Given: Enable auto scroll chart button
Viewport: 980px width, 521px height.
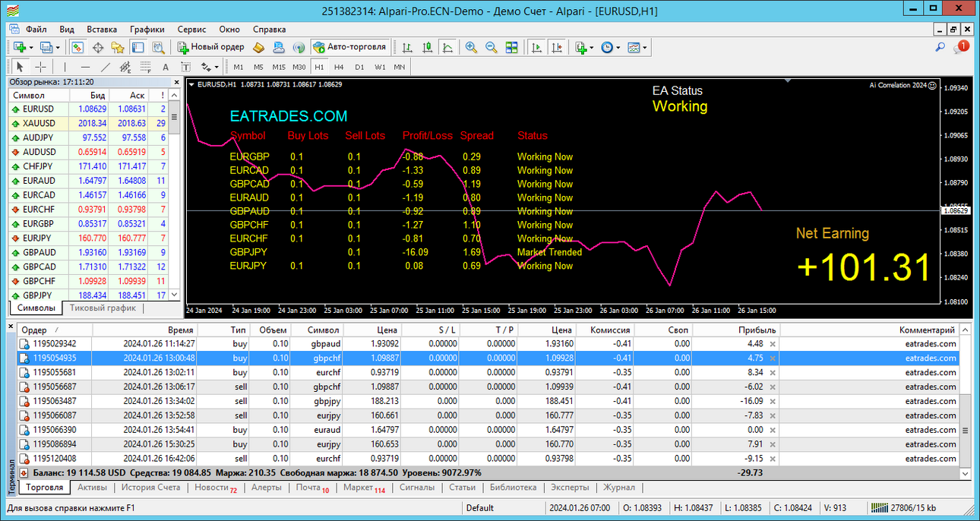Looking at the screenshot, I should pos(537,47).
